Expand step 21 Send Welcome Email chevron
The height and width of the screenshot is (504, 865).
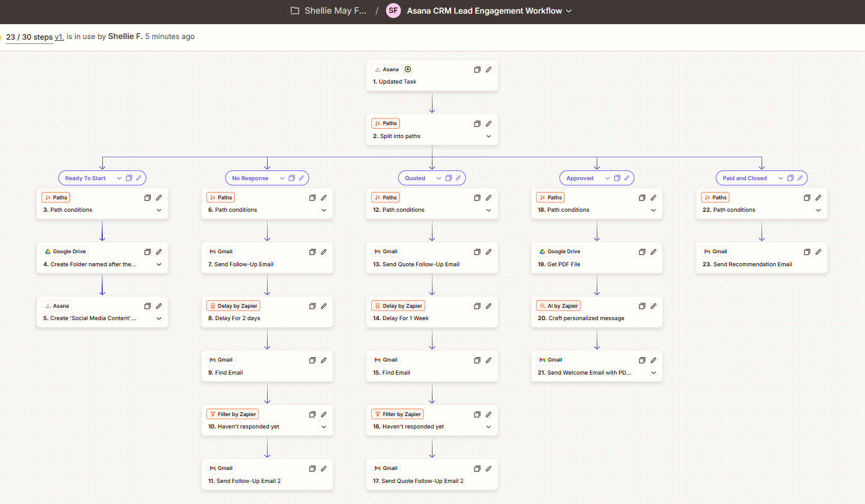653,373
